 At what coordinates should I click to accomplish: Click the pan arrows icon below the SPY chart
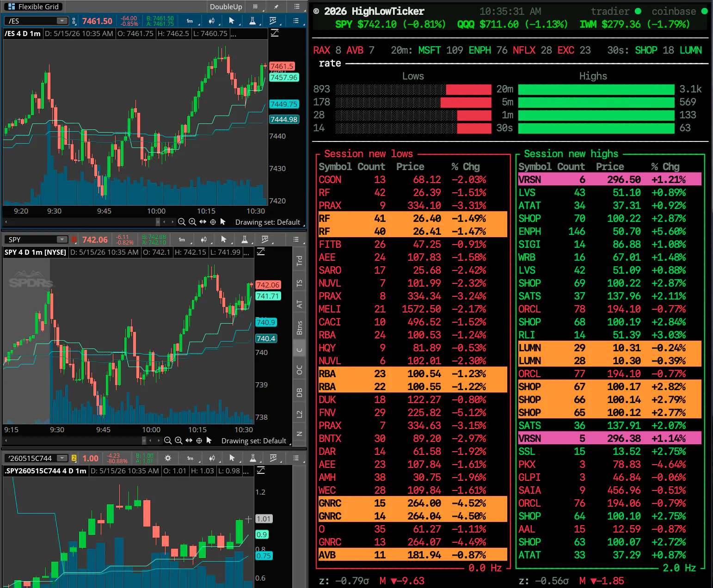click(x=189, y=441)
